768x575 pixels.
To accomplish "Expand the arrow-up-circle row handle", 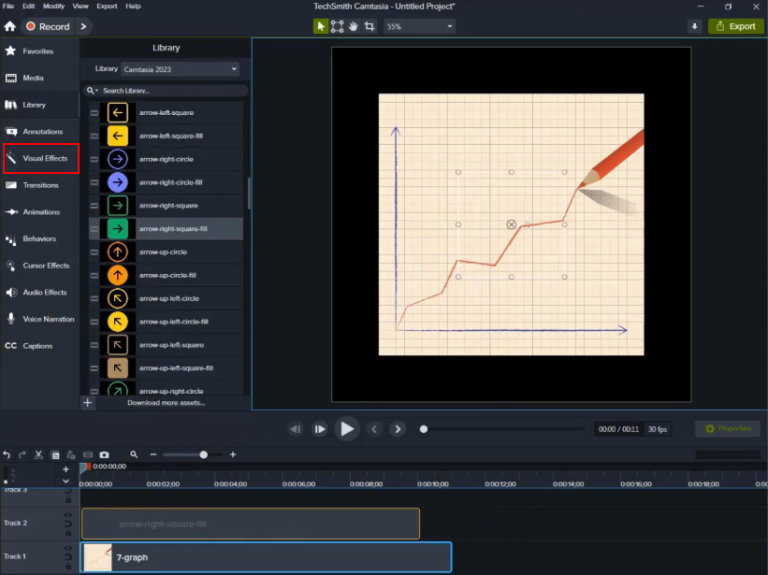I will (x=94, y=252).
